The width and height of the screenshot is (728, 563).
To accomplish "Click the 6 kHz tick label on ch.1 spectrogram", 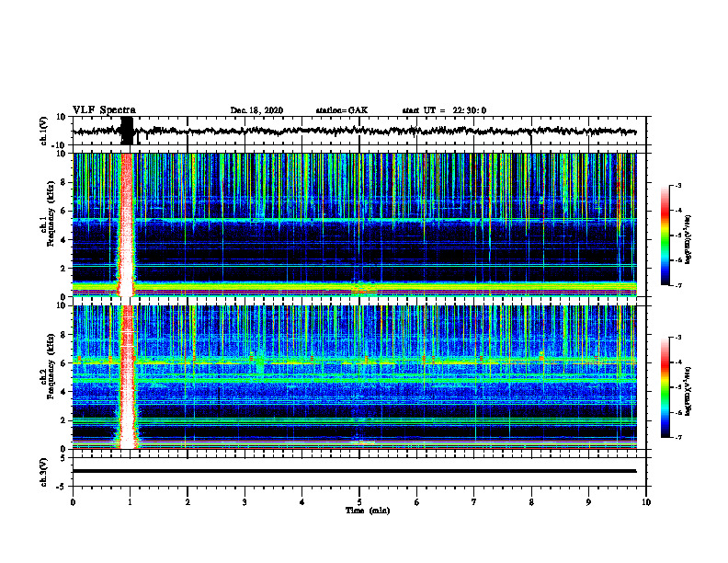I will click(x=63, y=211).
